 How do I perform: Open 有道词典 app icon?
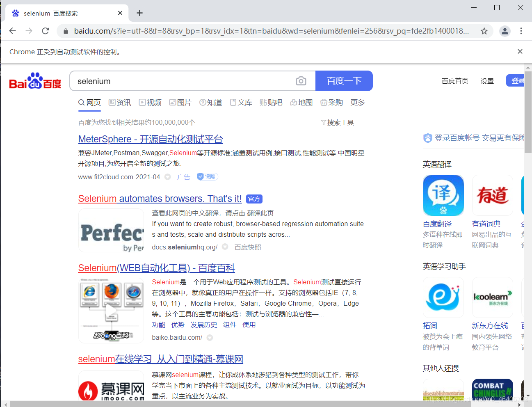click(493, 195)
